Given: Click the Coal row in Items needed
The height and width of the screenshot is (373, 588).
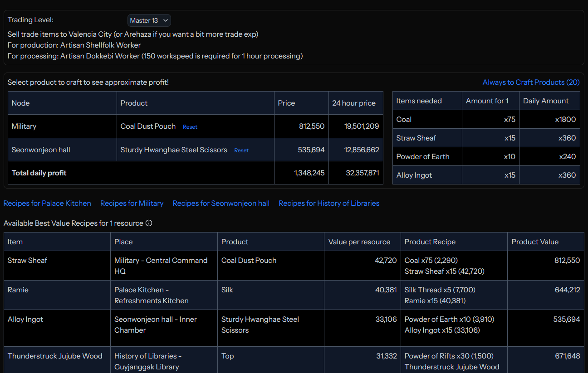Looking at the screenshot, I should (x=404, y=119).
